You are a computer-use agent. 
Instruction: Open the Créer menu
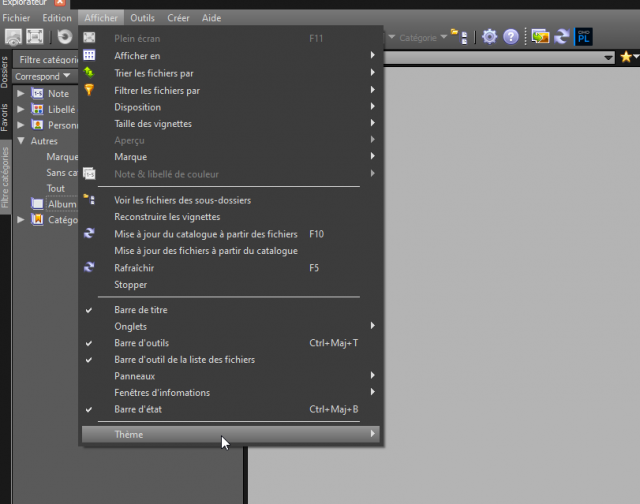[178, 18]
